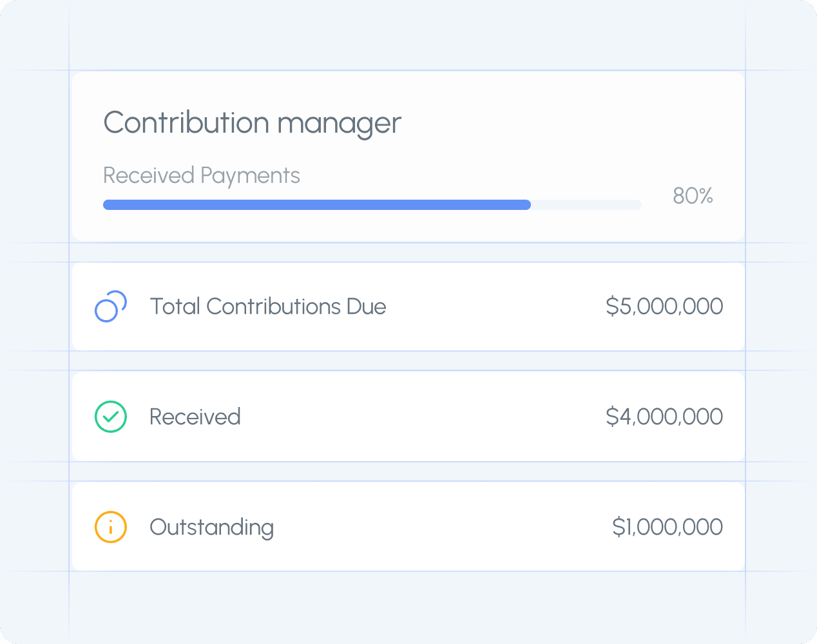The image size is (817, 644).
Task: Click the Received Payments progress bar
Action: pyautogui.click(x=372, y=205)
